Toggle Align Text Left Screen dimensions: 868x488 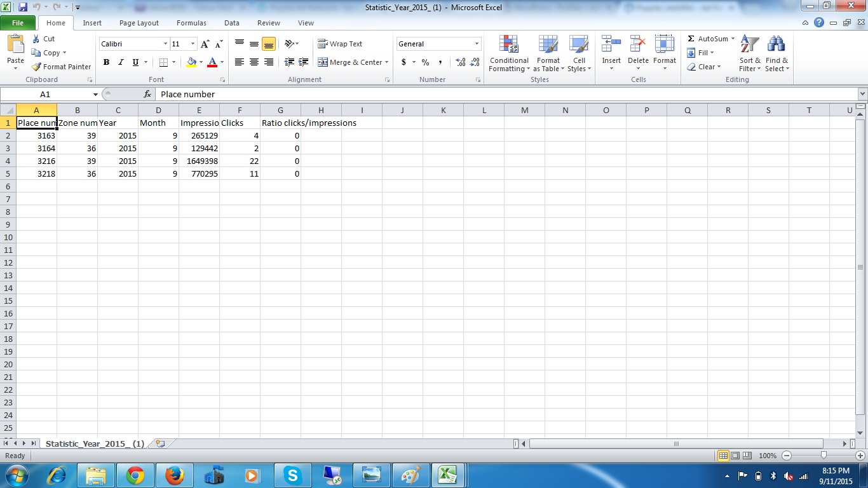click(240, 62)
